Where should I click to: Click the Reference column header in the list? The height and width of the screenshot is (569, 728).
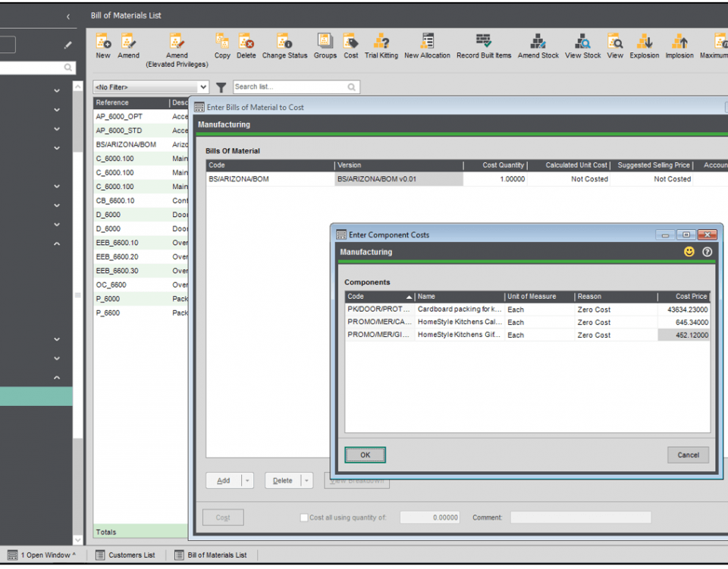pos(131,102)
